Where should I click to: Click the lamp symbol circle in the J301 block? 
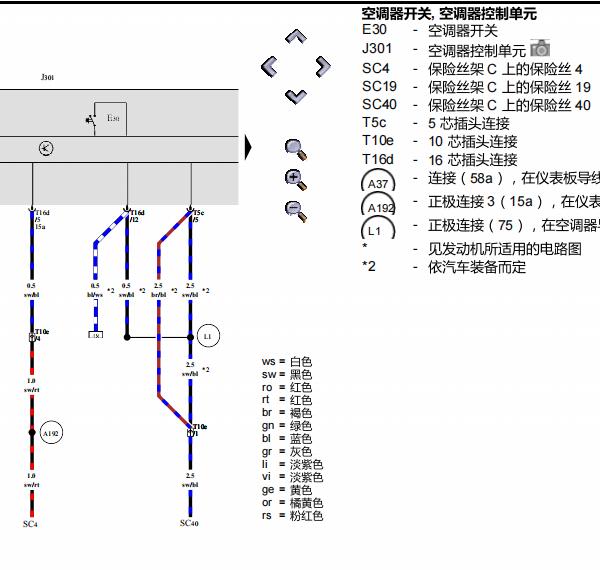tap(46, 148)
